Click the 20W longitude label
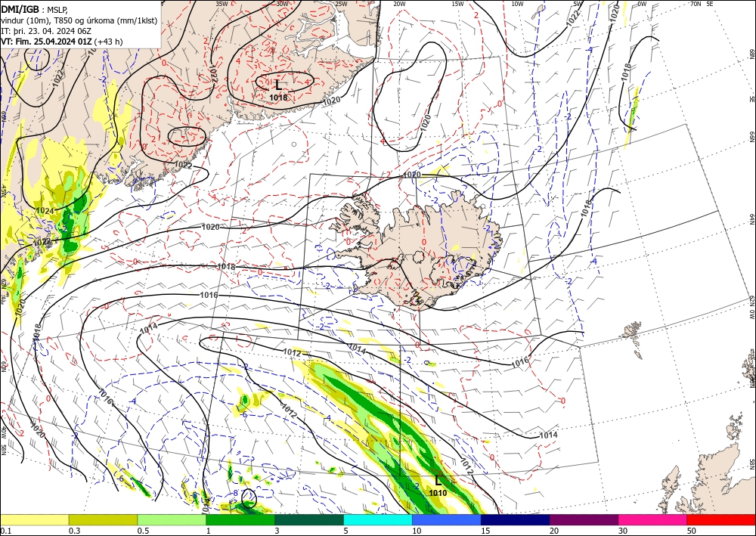The height and width of the screenshot is (536, 756). pos(399,4)
